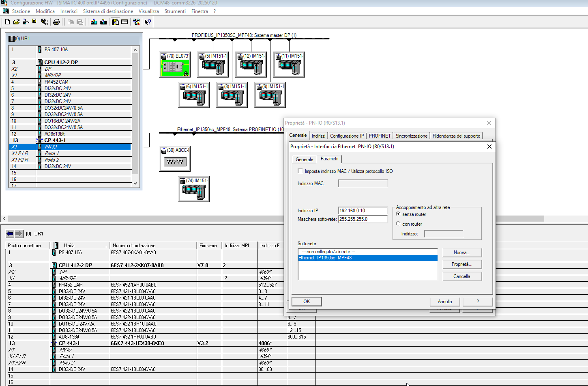Select the 'con router' radio button
588x386 pixels.
tap(398, 224)
